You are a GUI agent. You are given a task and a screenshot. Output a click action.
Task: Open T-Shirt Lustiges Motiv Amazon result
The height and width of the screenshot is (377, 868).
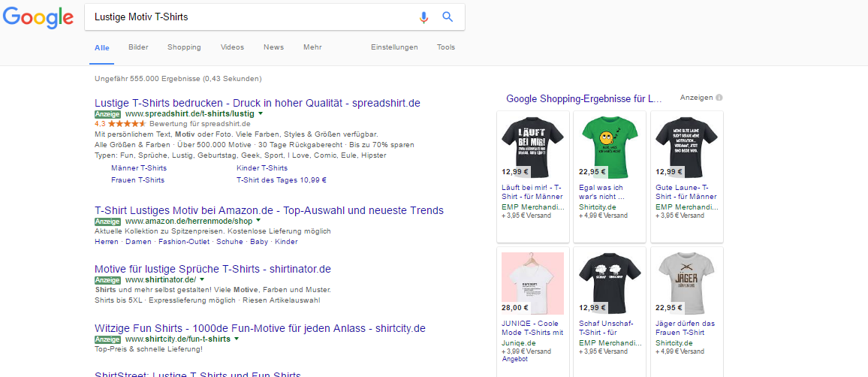[269, 210]
